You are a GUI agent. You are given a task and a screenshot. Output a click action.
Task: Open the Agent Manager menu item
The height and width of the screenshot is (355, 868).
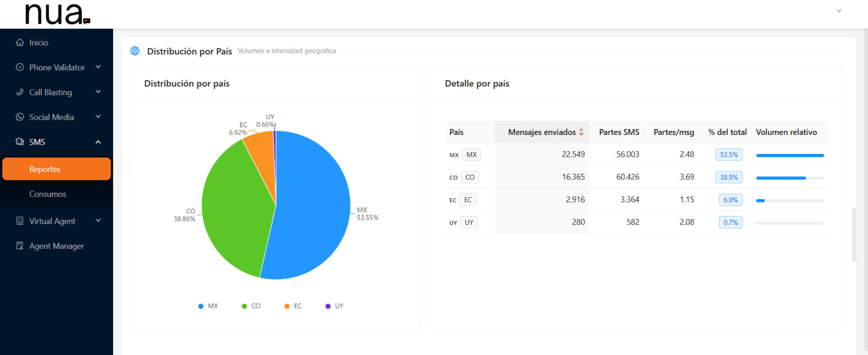tap(56, 246)
